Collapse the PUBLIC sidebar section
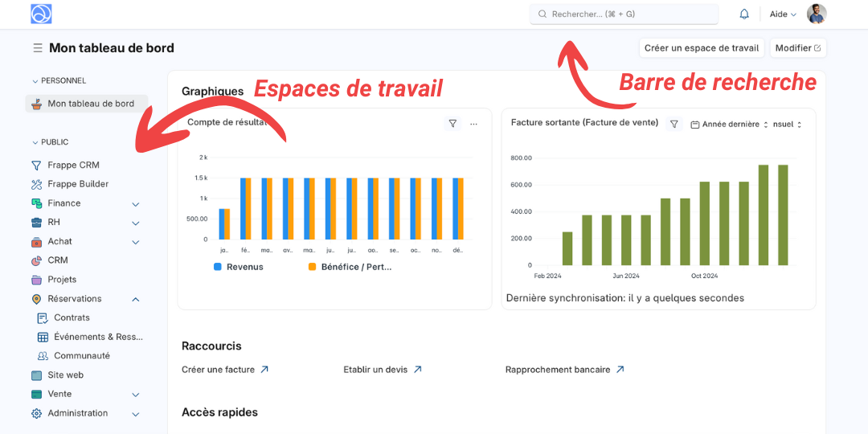The height and width of the screenshot is (434, 868). click(x=51, y=142)
